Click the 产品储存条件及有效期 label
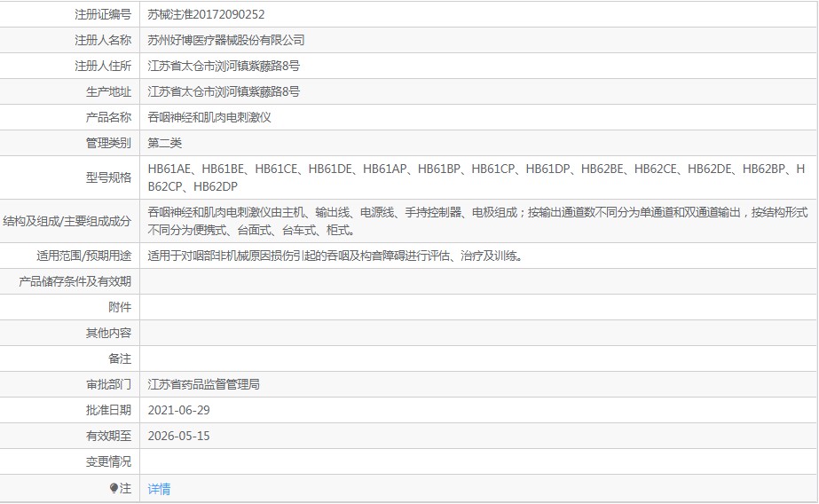Viewport: 819px width, 504px height. (75, 281)
